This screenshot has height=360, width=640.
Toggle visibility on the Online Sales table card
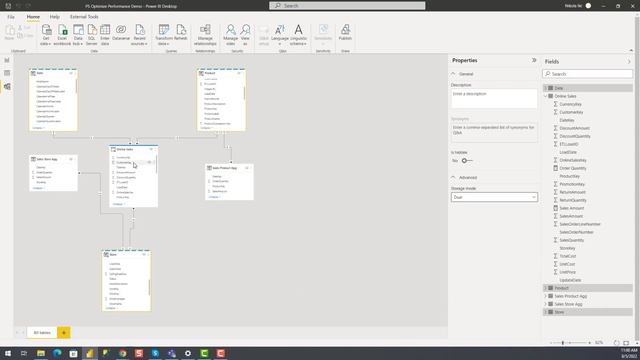151,149
